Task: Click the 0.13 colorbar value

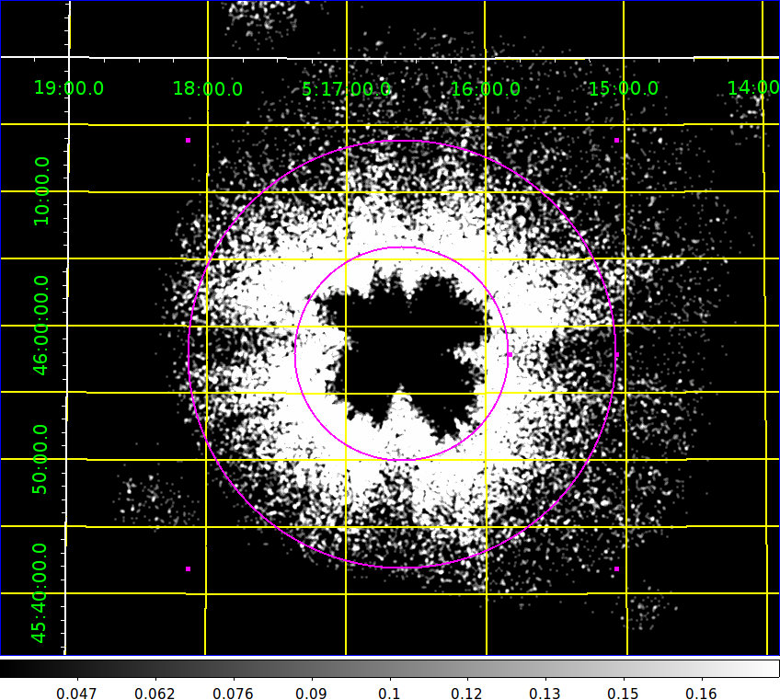Action: (545, 693)
